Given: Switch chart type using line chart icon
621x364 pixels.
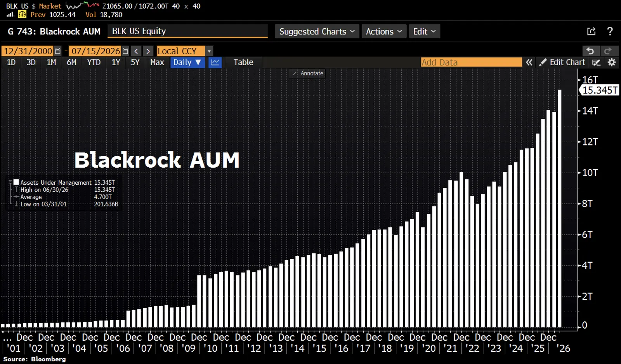Looking at the screenshot, I should click(215, 62).
